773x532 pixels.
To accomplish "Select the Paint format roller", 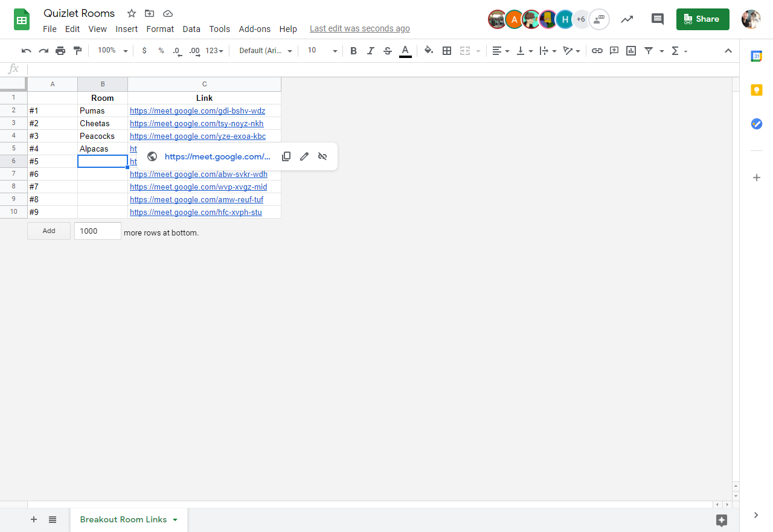I will [x=77, y=51].
